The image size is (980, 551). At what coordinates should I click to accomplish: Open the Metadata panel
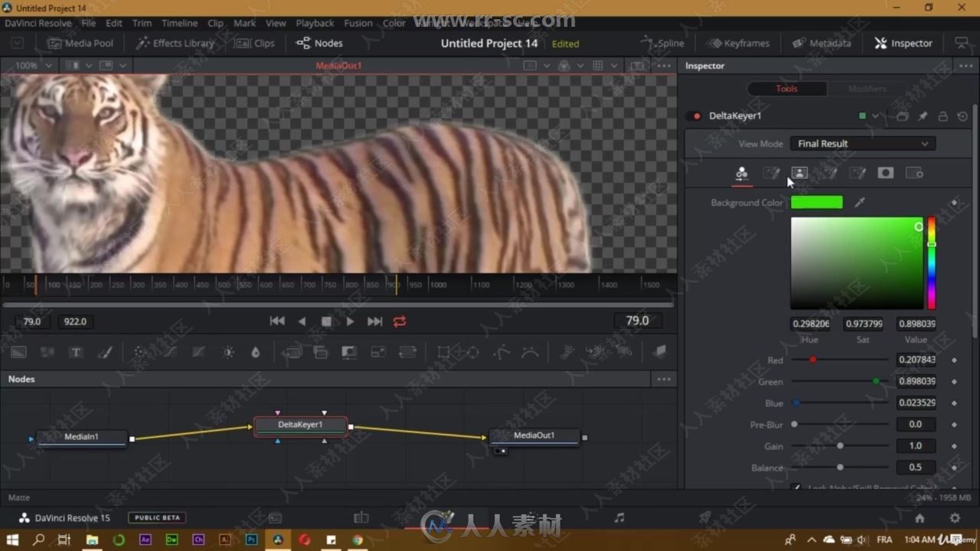822,44
